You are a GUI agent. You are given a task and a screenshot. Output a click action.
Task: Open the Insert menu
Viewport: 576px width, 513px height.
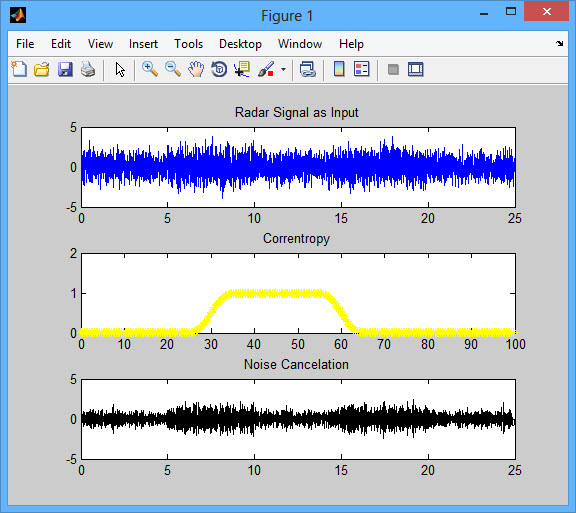143,44
